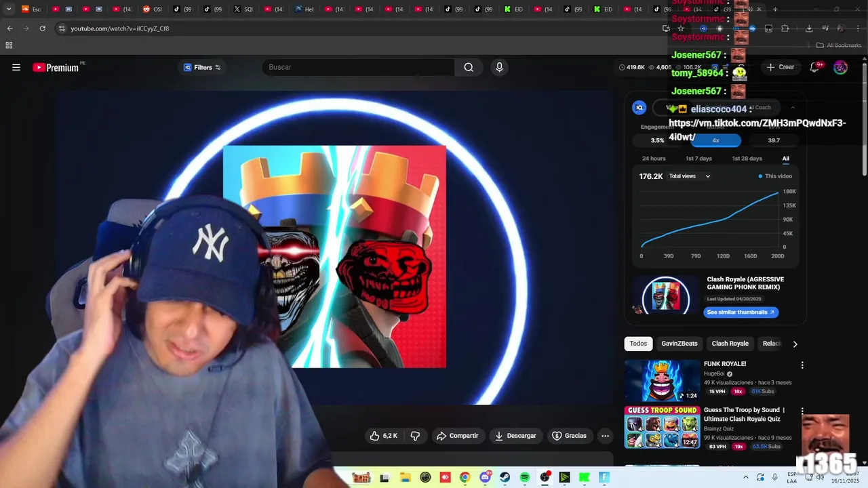Open FUNK ROYALE! video thumbnail

click(662, 380)
